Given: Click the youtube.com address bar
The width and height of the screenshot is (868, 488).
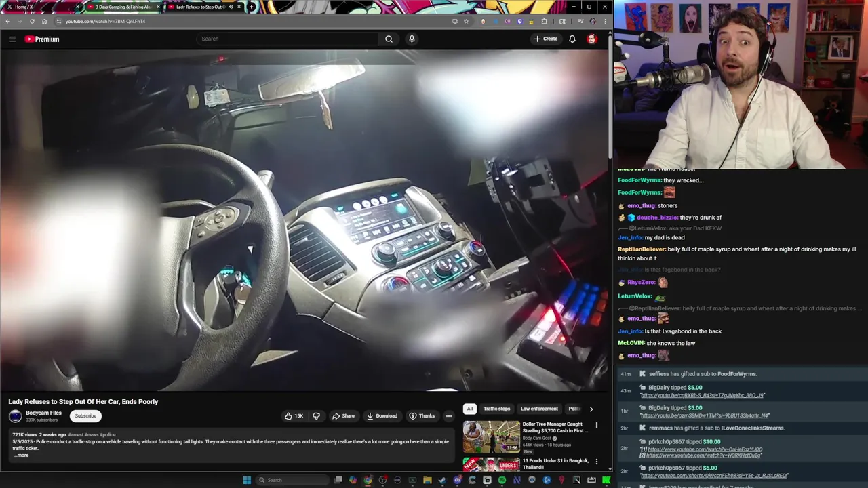Looking at the screenshot, I should (x=262, y=21).
